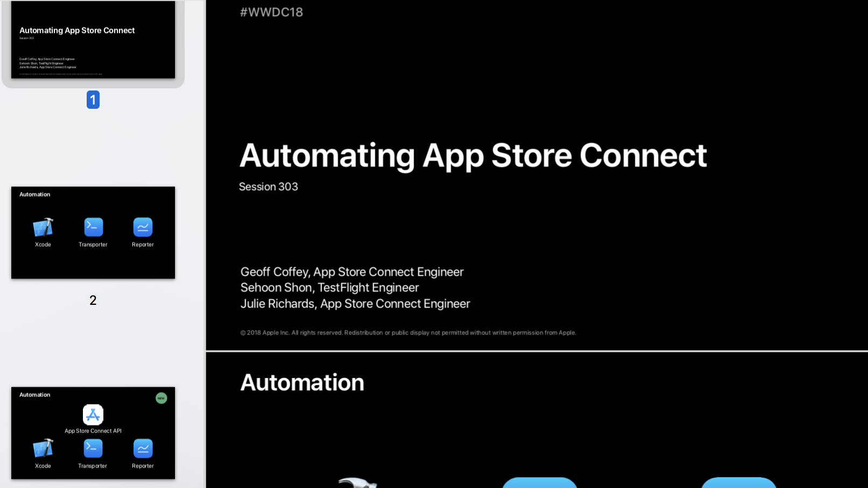Click the Session 303 subtitle
The image size is (868, 488).
pyautogui.click(x=268, y=186)
